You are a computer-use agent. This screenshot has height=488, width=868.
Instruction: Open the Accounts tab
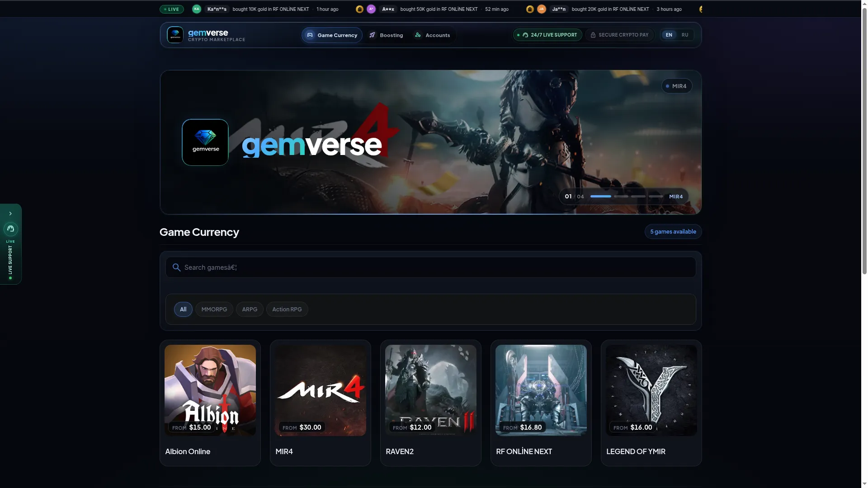point(432,35)
